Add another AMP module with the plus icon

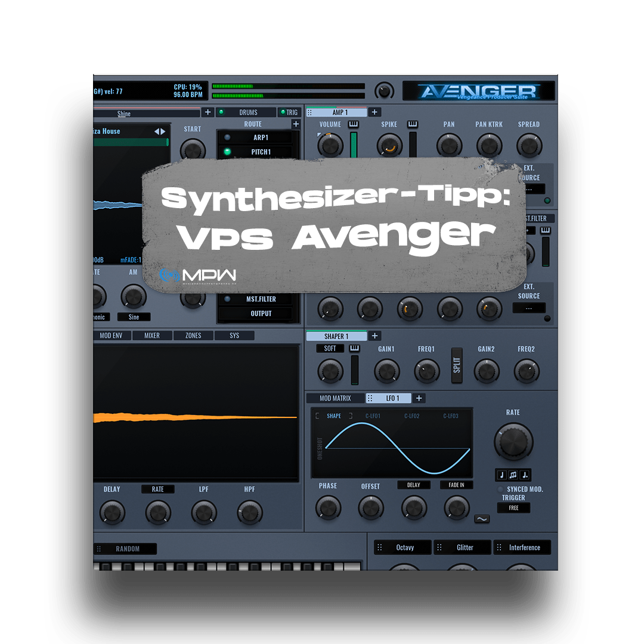point(374,112)
